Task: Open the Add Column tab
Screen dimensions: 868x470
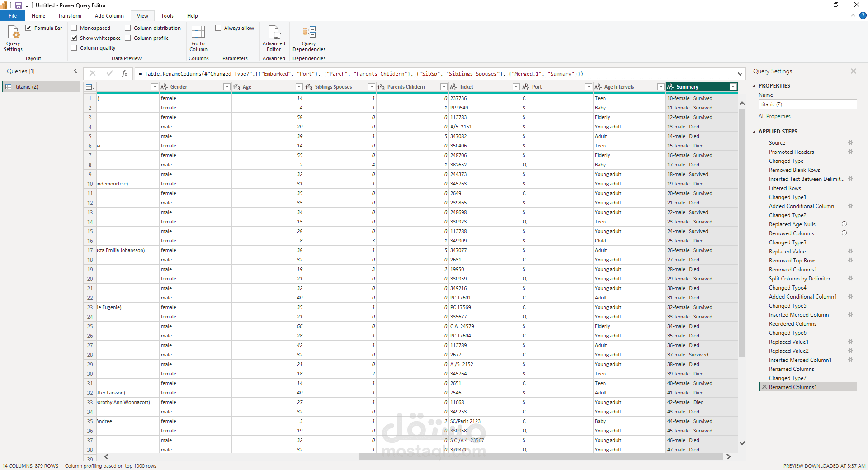Action: [x=109, y=16]
